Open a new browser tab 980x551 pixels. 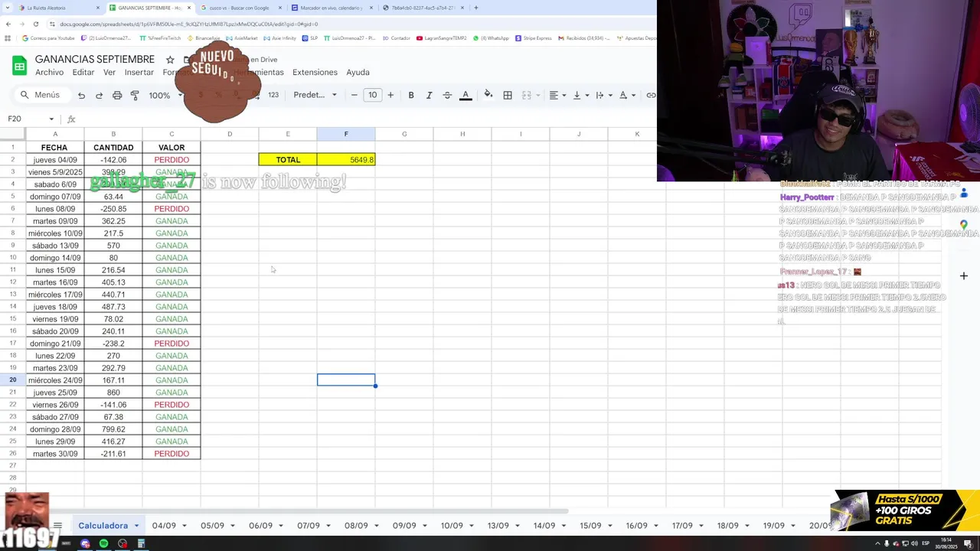click(x=476, y=8)
